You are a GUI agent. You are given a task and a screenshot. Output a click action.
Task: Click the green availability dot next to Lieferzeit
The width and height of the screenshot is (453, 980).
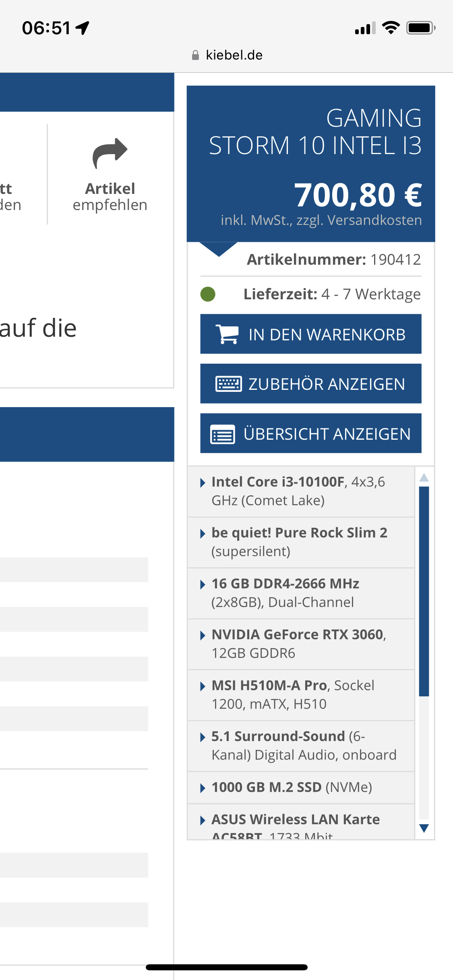point(208,294)
